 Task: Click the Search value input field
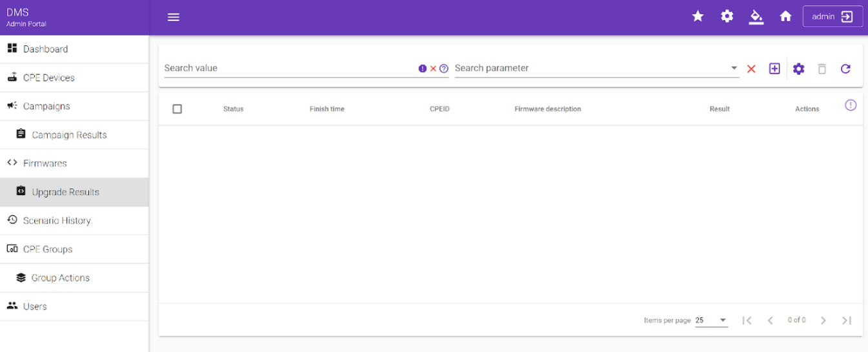coord(289,68)
